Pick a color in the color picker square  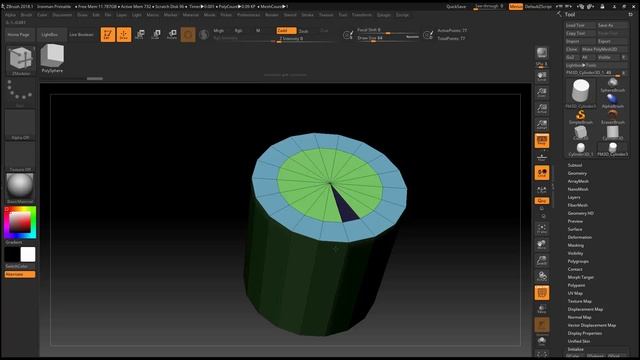pos(20,222)
